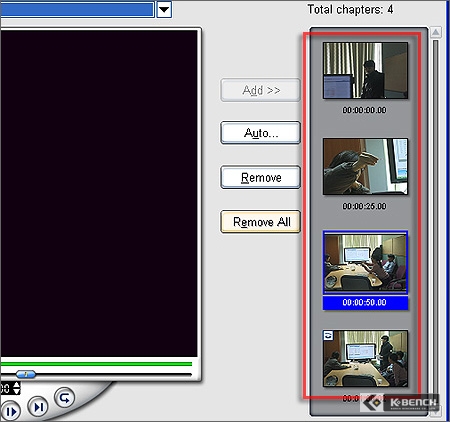450x422 pixels.
Task: Click the play/pause control button
Action: 10,412
